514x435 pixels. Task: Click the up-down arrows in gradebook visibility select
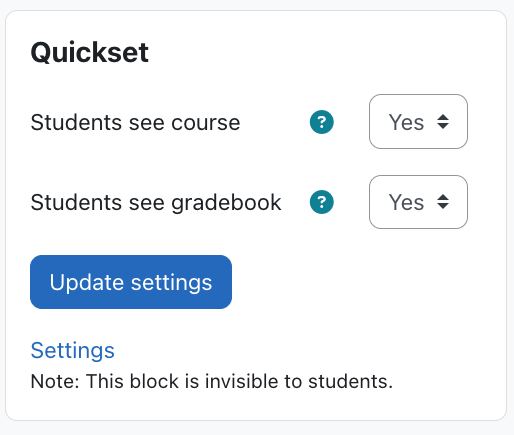pyautogui.click(x=443, y=202)
